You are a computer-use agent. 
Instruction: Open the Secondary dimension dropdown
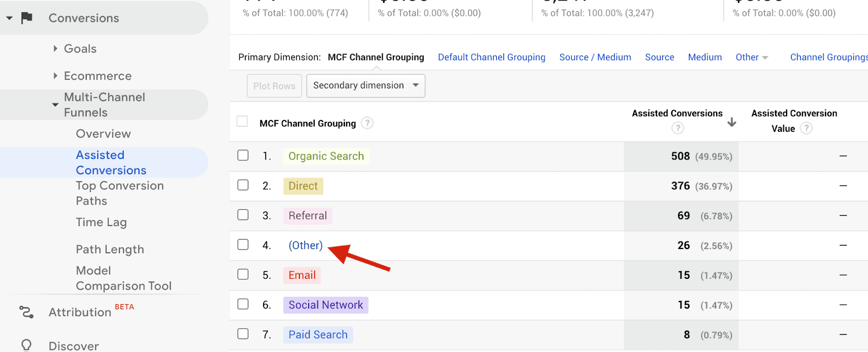[366, 86]
